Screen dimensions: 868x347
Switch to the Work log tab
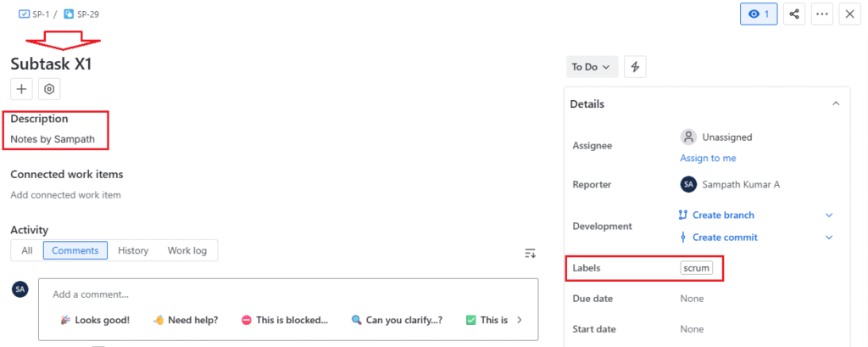click(186, 250)
